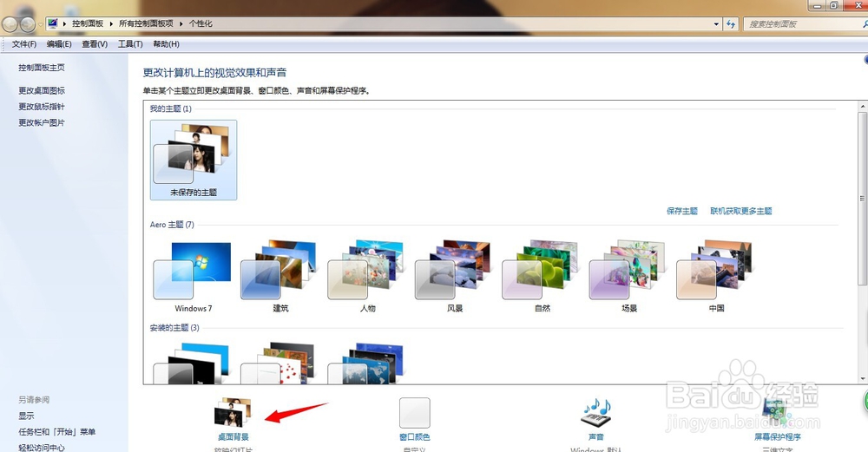Open Change mouse pointers (更改鼠标指针)

(x=42, y=106)
